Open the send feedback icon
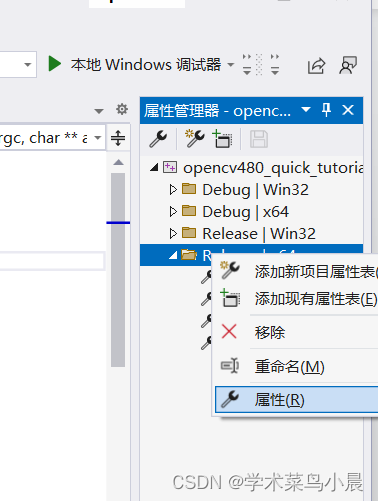This screenshot has height=501, width=378. click(348, 65)
